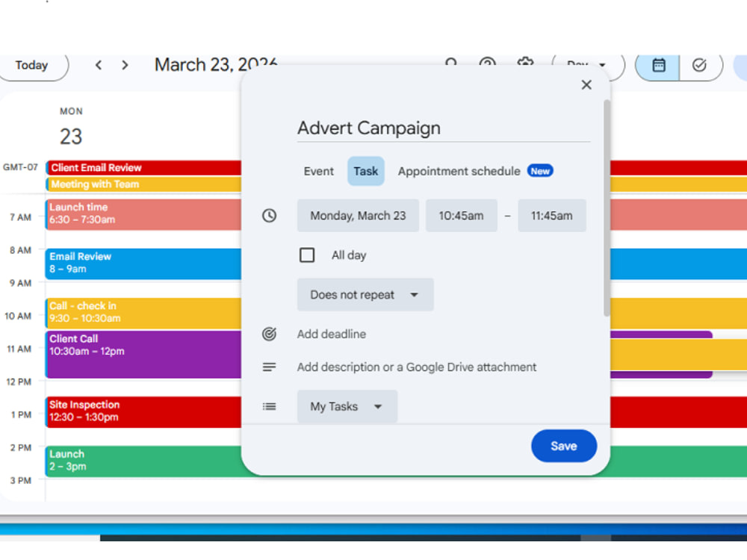Screen dimensions: 747x560
Task: Open the help question mark icon
Action: (x=487, y=63)
